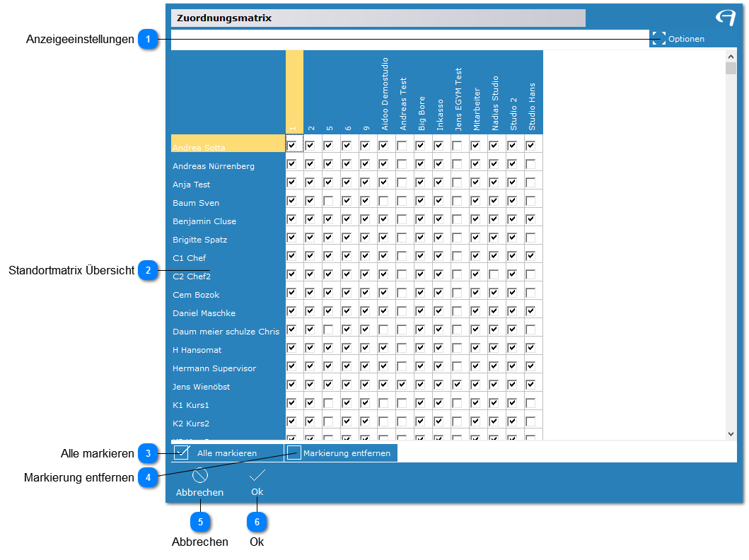Select the Daniel Maschke row name
This screenshot has height=560, width=749.
204,313
